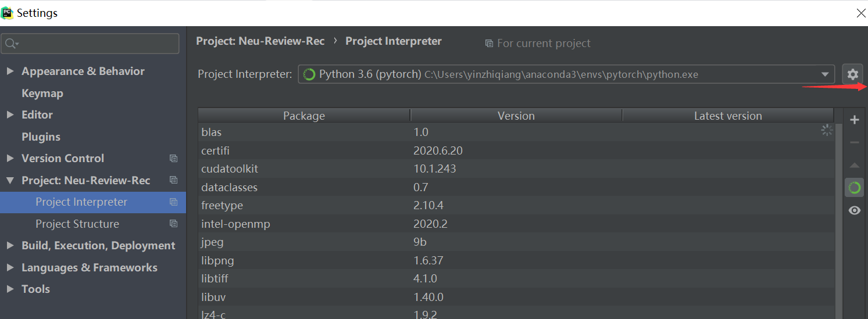Select the blas package row
Screen dimensions: 868x319
pyautogui.click(x=516, y=132)
